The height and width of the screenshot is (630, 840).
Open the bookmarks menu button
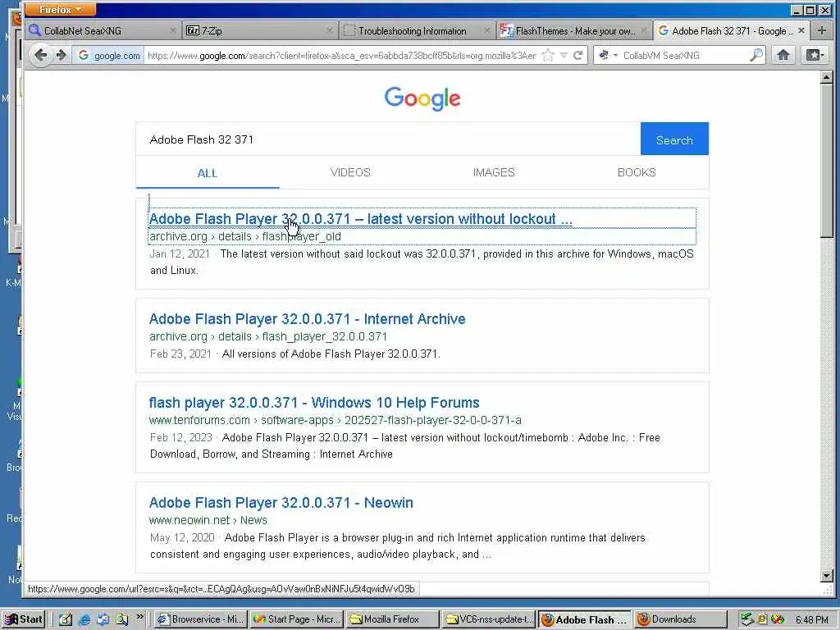tap(815, 55)
